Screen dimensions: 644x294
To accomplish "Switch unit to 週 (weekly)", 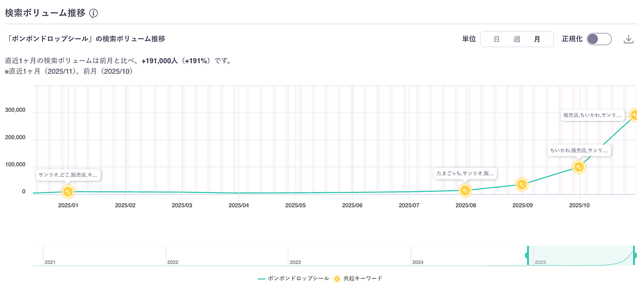I will (517, 39).
